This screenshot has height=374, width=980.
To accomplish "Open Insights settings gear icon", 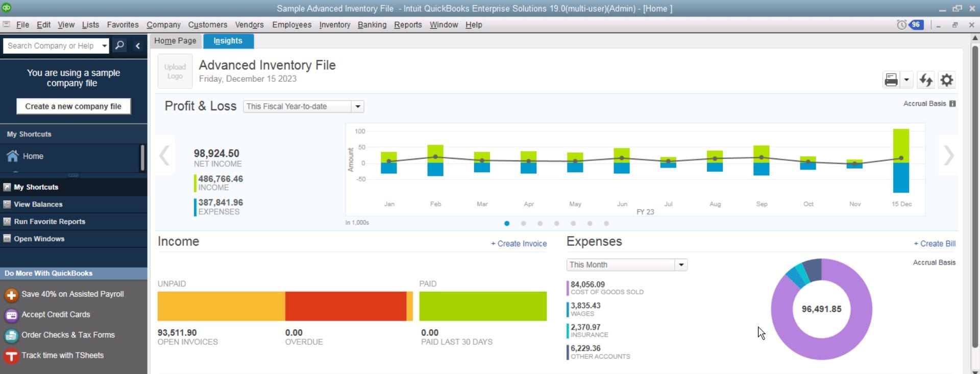I will (947, 80).
